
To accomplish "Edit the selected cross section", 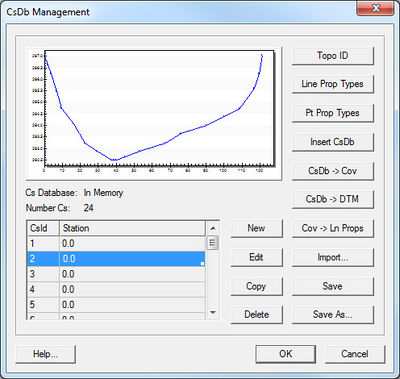I will pyautogui.click(x=256, y=257).
